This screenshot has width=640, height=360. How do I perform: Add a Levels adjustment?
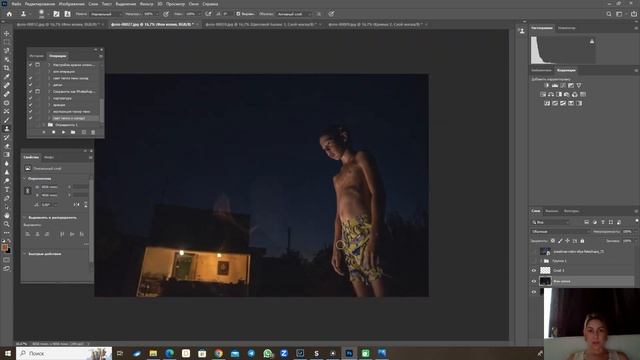click(x=555, y=85)
